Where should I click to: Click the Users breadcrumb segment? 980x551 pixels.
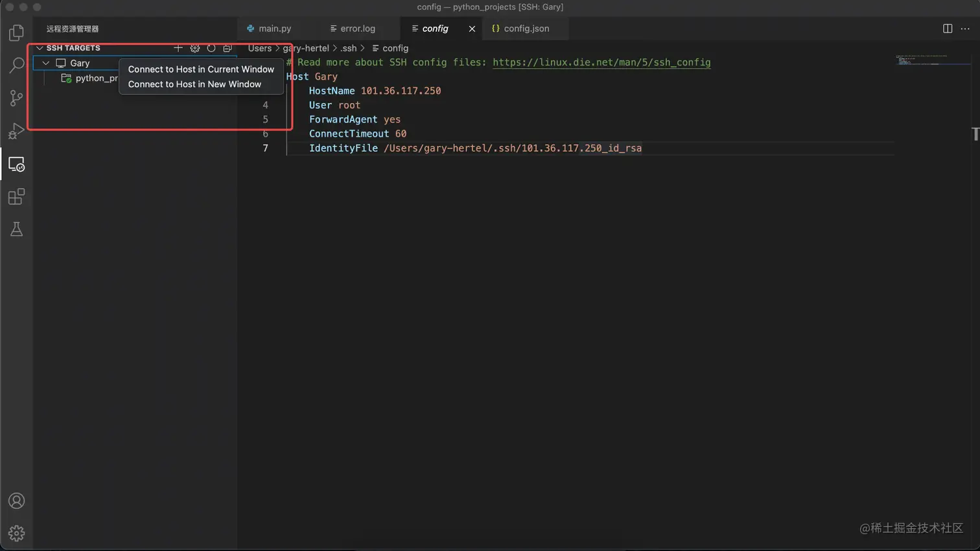coord(260,48)
